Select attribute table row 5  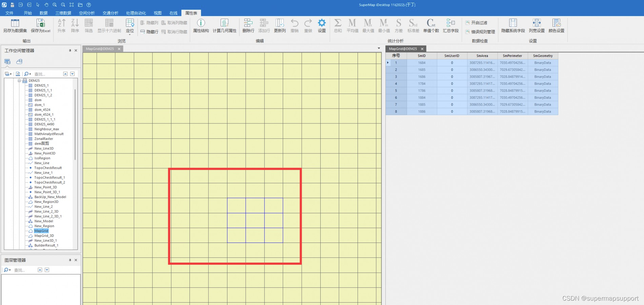tap(396, 91)
